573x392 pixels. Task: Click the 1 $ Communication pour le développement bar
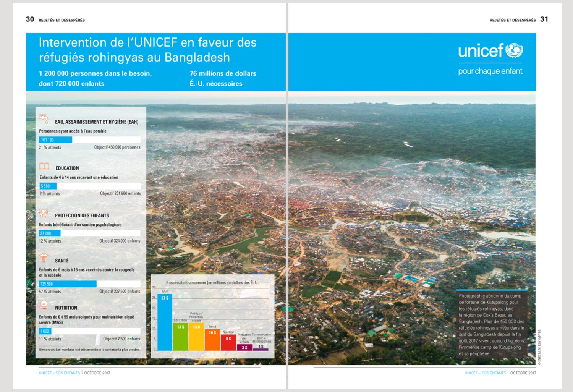[261, 349]
